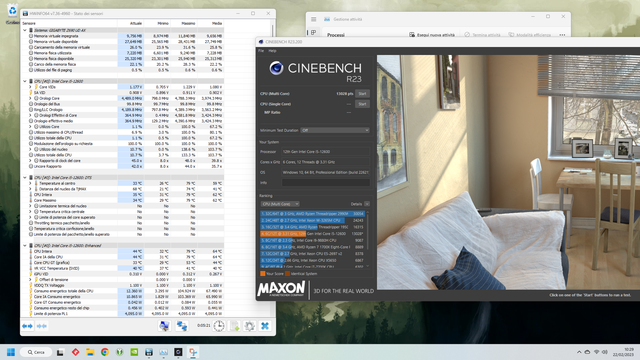Show hidden system tray icons chevron
Screen dimensions: 640x360
[x=579, y=352]
